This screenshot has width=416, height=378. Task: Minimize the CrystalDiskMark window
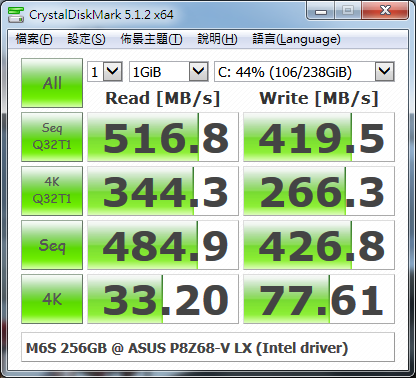[x=320, y=11]
